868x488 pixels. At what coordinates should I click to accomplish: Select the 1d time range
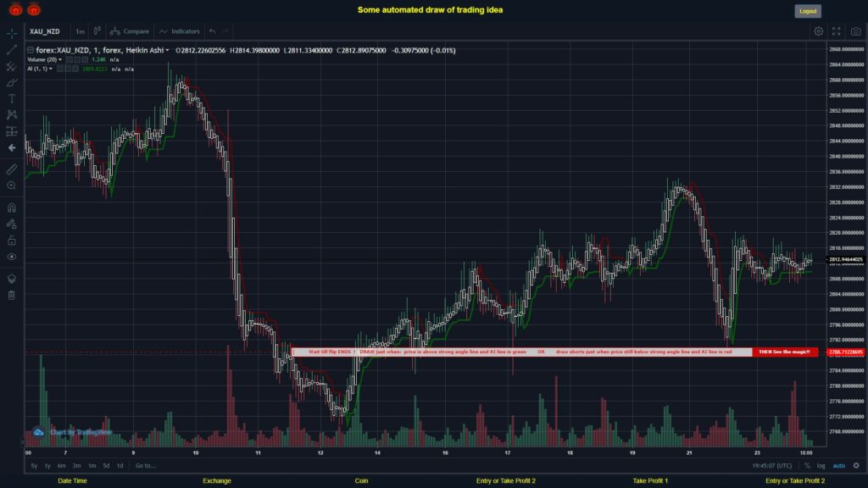120,466
